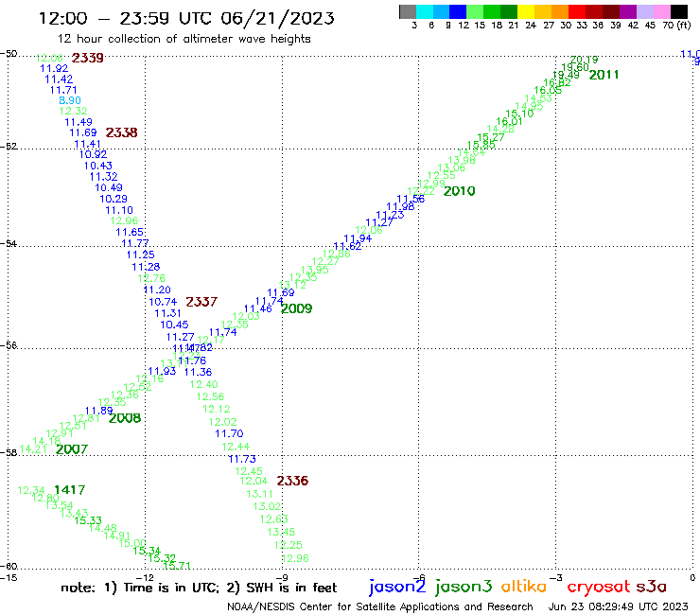Click the 11.73 wave height value
Image resolution: width=700 pixels, height=615 pixels.
[x=242, y=459]
